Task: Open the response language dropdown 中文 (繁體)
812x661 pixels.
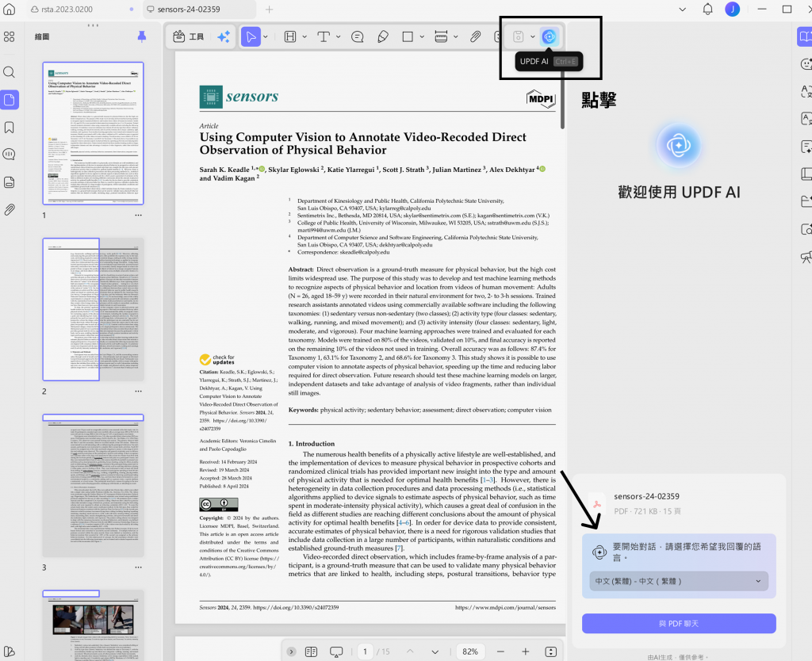Action: coord(679,581)
